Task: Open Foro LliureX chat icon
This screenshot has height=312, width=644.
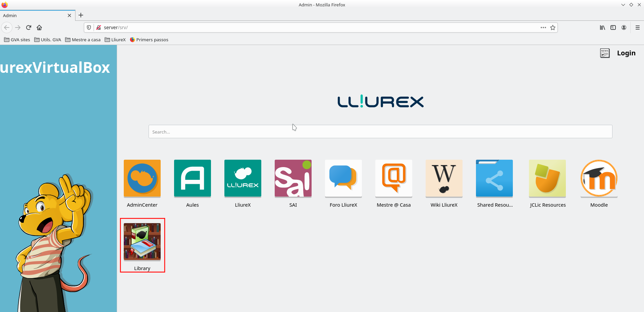Action: [x=343, y=178]
